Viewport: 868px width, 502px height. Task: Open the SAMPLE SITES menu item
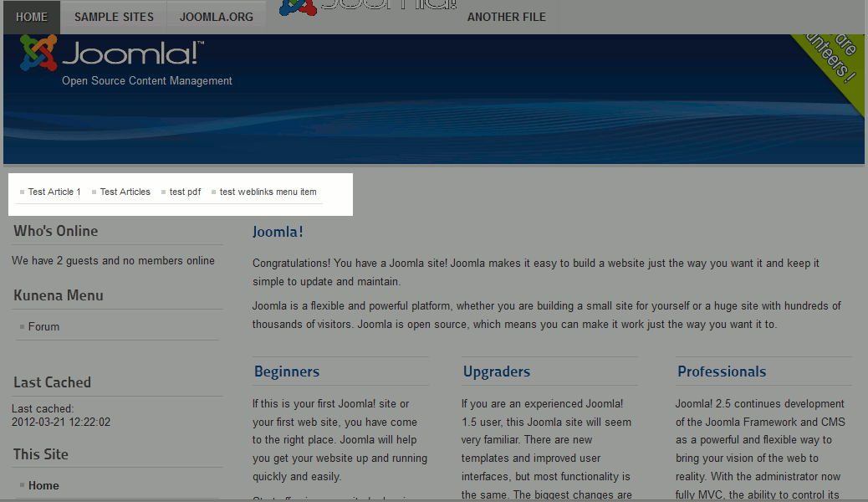(x=114, y=18)
